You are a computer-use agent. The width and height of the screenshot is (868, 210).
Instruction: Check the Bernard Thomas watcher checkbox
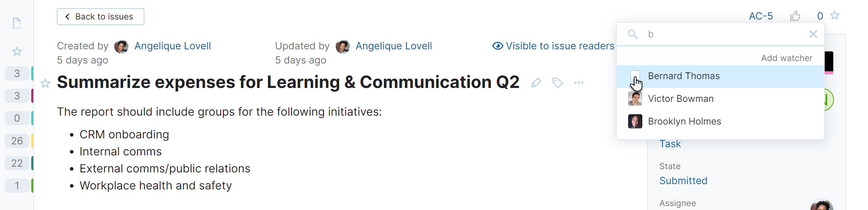click(x=635, y=76)
